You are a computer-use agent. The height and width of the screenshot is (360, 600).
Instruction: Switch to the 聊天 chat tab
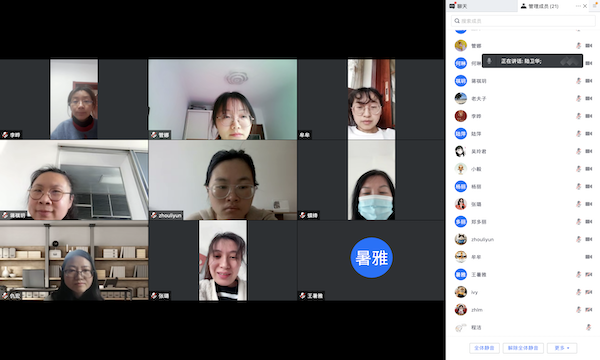click(481, 6)
